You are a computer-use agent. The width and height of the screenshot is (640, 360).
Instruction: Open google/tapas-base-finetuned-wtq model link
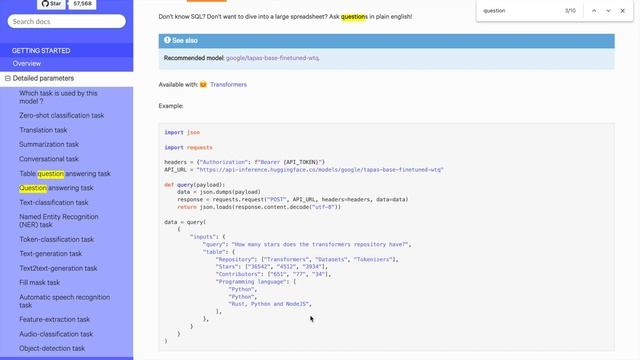coord(272,58)
